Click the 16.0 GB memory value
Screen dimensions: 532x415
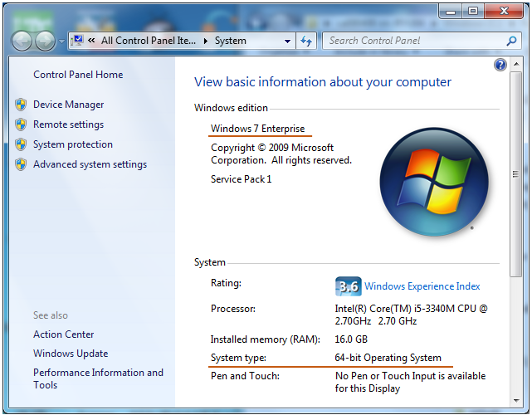point(351,339)
